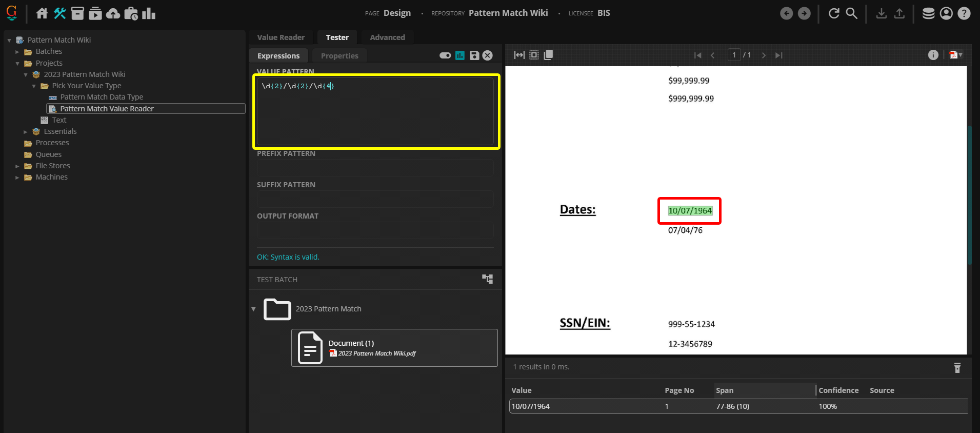Click the stacked pages icon in viewer toolbar

[x=548, y=55]
